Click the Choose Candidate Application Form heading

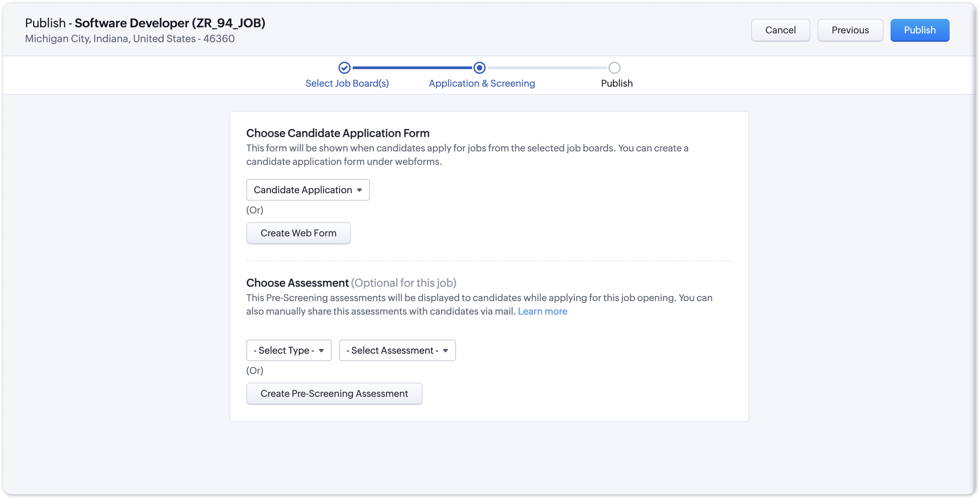coord(338,133)
